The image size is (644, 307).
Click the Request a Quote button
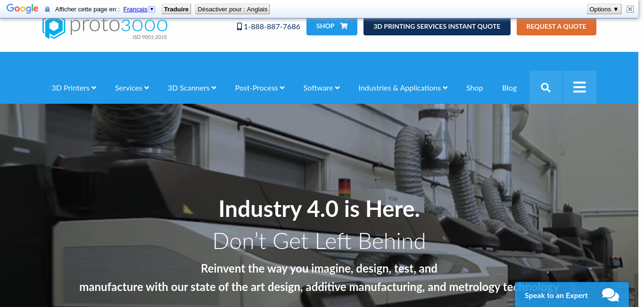556,26
